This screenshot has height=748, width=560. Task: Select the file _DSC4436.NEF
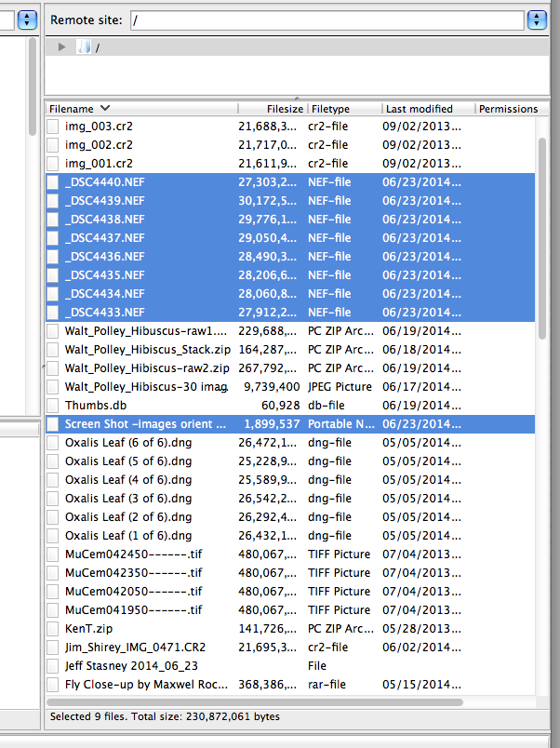click(290, 257)
